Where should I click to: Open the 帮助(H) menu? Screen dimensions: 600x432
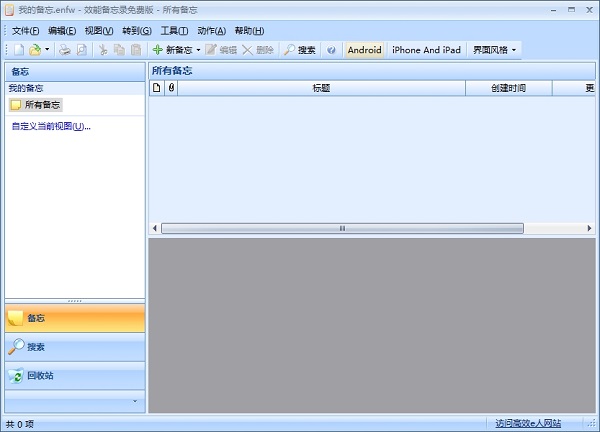pyautogui.click(x=248, y=30)
